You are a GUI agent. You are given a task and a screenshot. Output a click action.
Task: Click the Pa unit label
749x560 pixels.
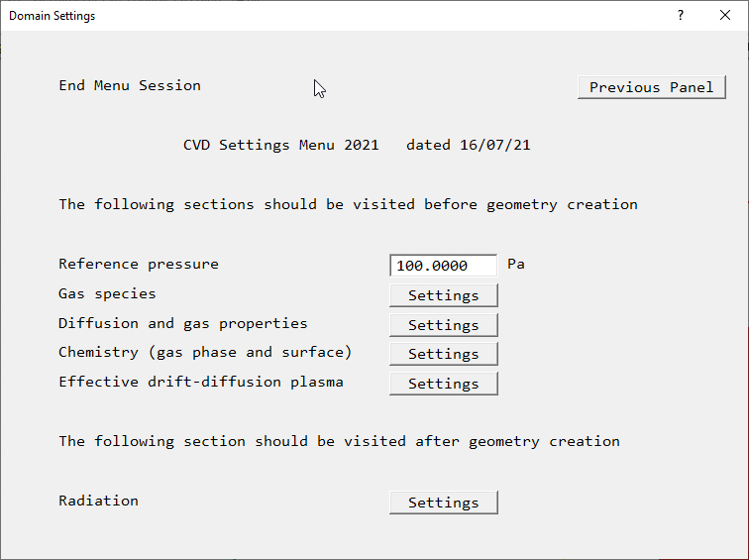pos(516,265)
